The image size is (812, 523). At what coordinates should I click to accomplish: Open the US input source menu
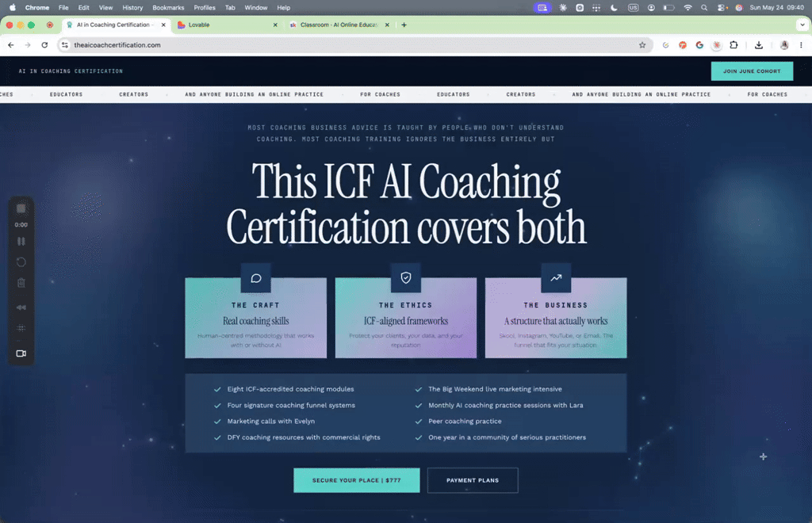633,8
